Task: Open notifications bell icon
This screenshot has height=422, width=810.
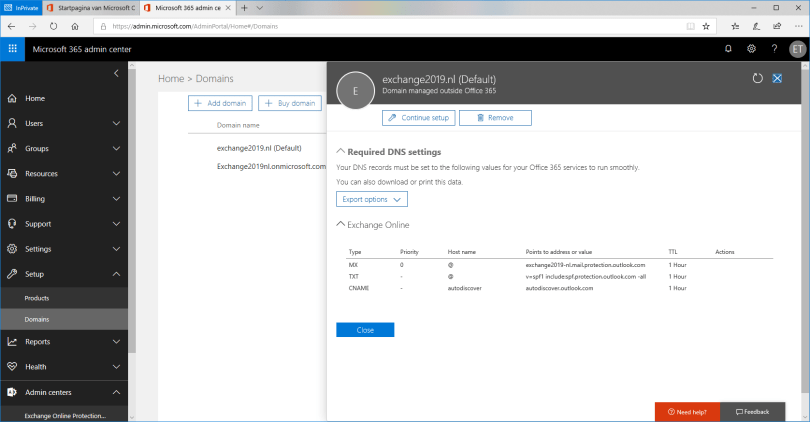Action: [727, 49]
